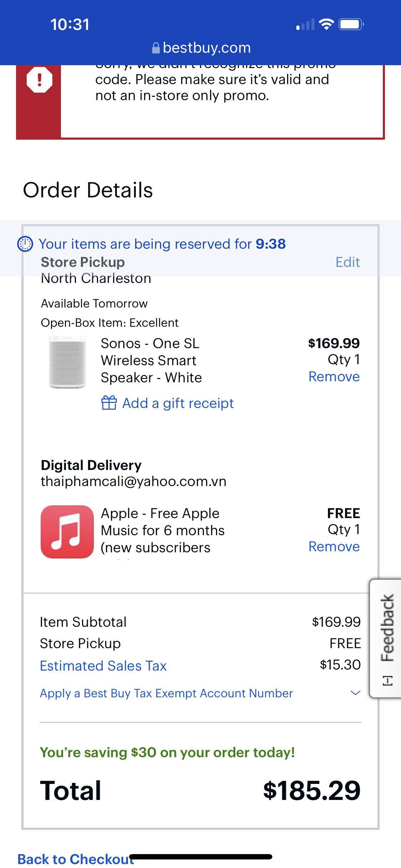Tap the reservation timer clock icon

(25, 244)
